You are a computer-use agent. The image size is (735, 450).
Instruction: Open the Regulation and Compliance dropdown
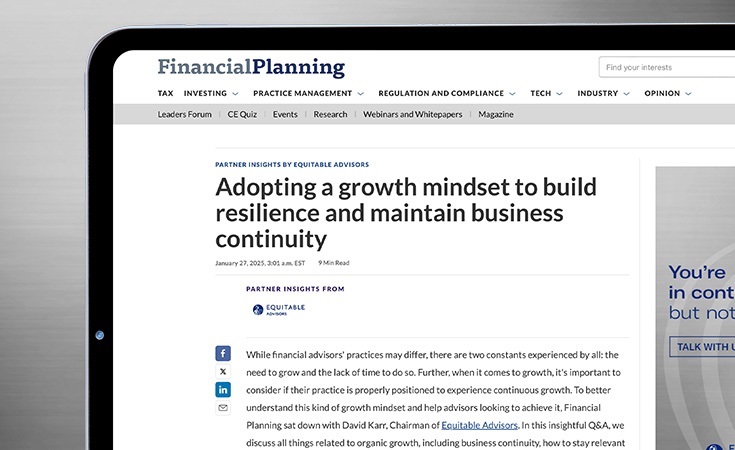pyautogui.click(x=513, y=94)
